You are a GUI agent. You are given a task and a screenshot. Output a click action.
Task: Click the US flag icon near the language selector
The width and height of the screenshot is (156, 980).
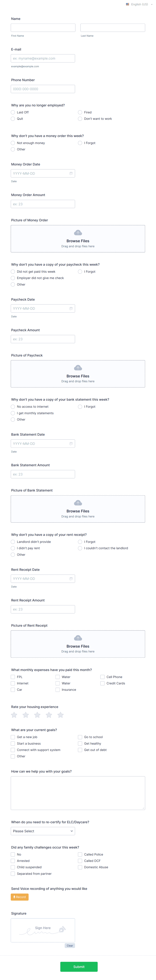tap(127, 4)
